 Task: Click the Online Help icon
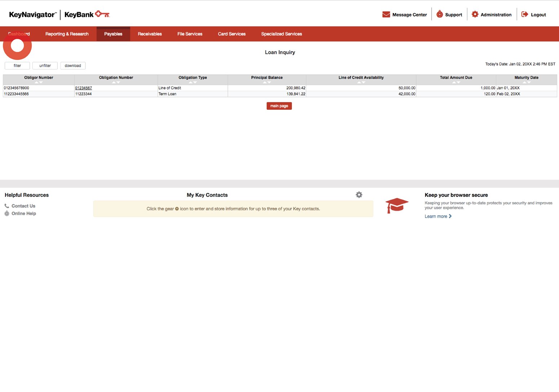tap(7, 213)
